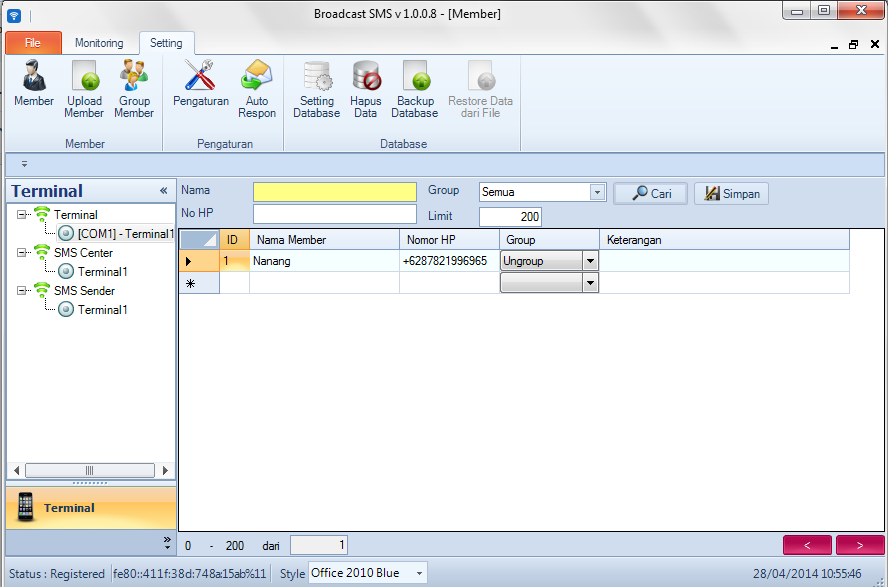Click the Nama Member column header
The image size is (888, 587).
click(x=325, y=239)
